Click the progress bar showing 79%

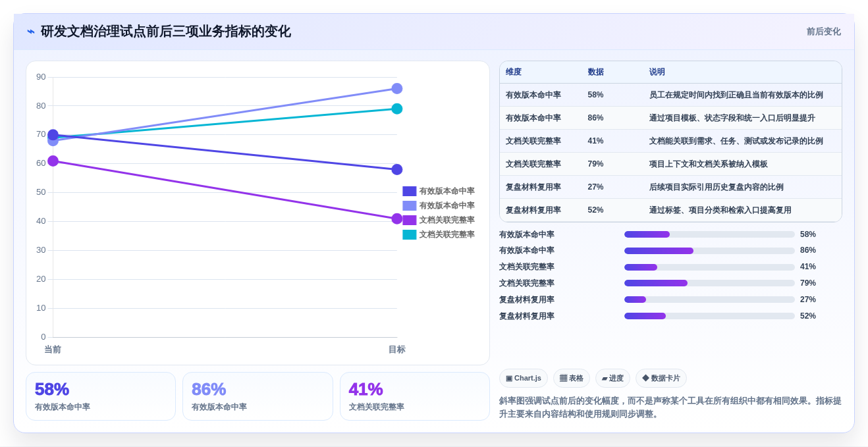pos(709,283)
